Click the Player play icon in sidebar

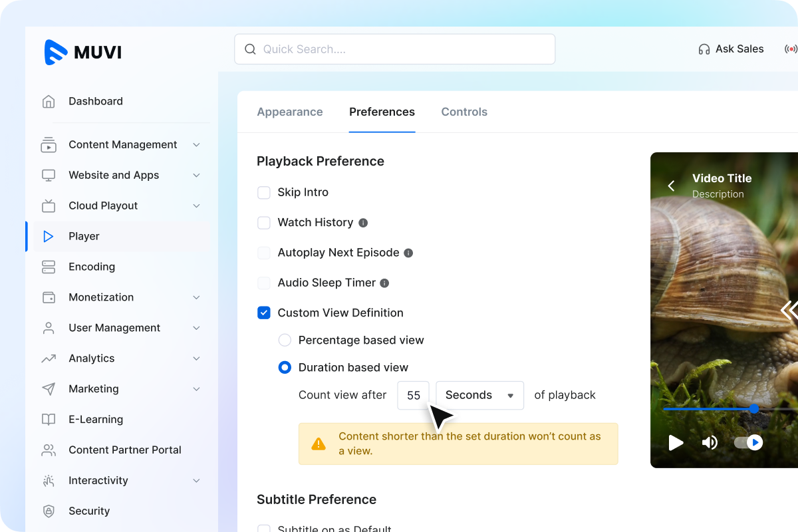pos(48,236)
